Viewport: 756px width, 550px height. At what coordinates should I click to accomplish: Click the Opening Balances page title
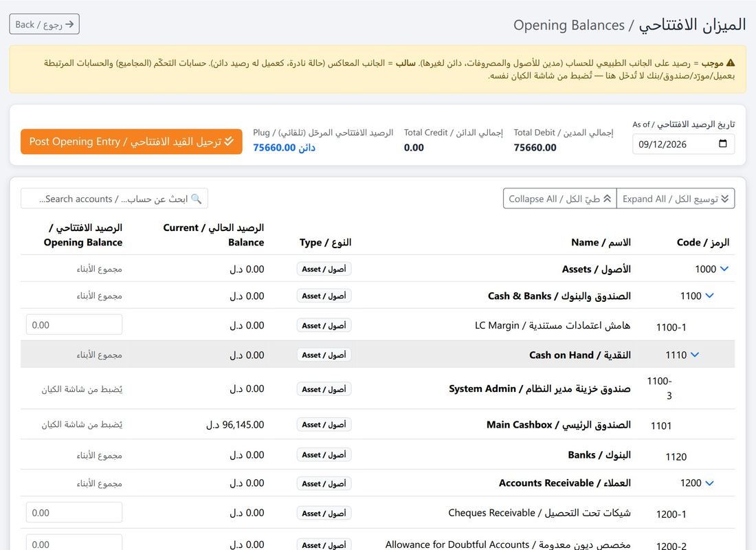(x=630, y=25)
